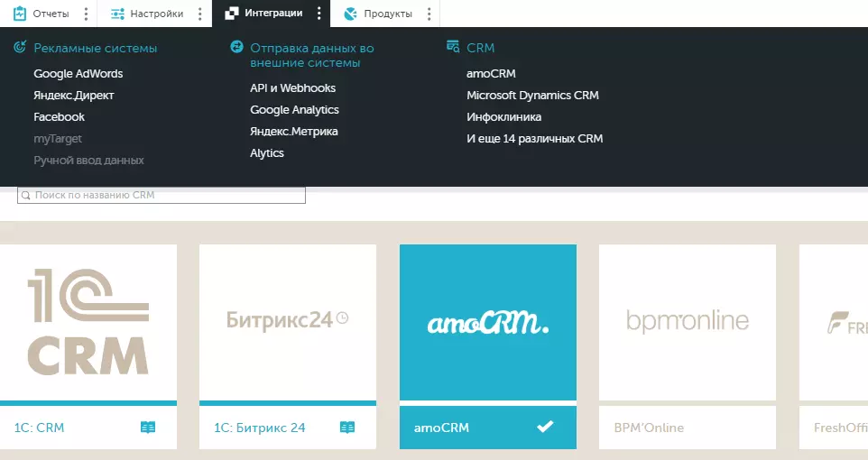This screenshot has width=868, height=460.
Task: Open Alytics item
Action: (x=267, y=153)
